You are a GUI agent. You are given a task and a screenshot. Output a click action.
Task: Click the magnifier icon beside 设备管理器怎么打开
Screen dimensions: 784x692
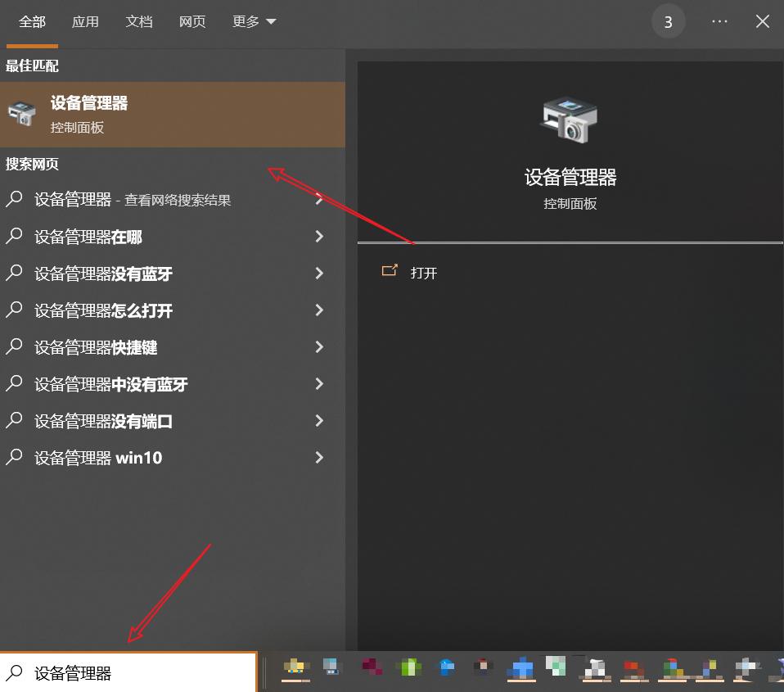click(14, 310)
